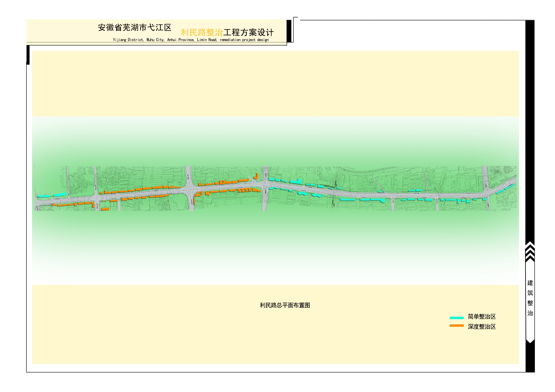Click the roundabout intersection on the map
Image resolution: width=555 pixels, height=392 pixels.
[189, 190]
